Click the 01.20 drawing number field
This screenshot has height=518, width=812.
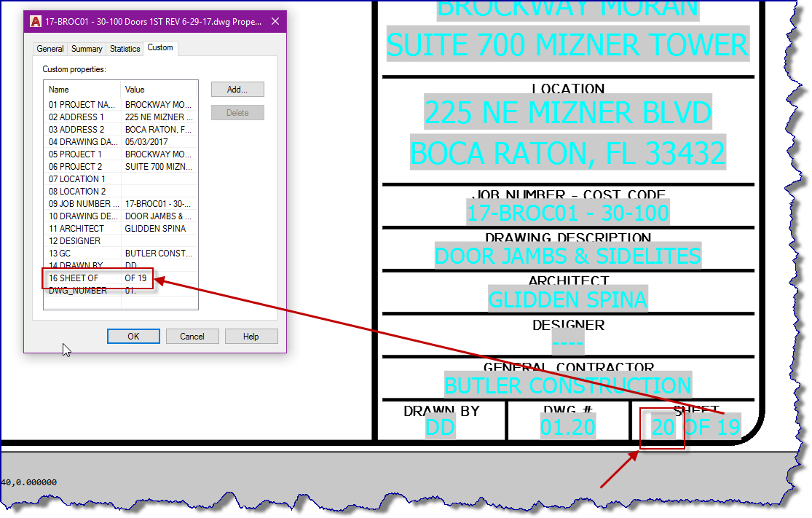[x=567, y=428]
